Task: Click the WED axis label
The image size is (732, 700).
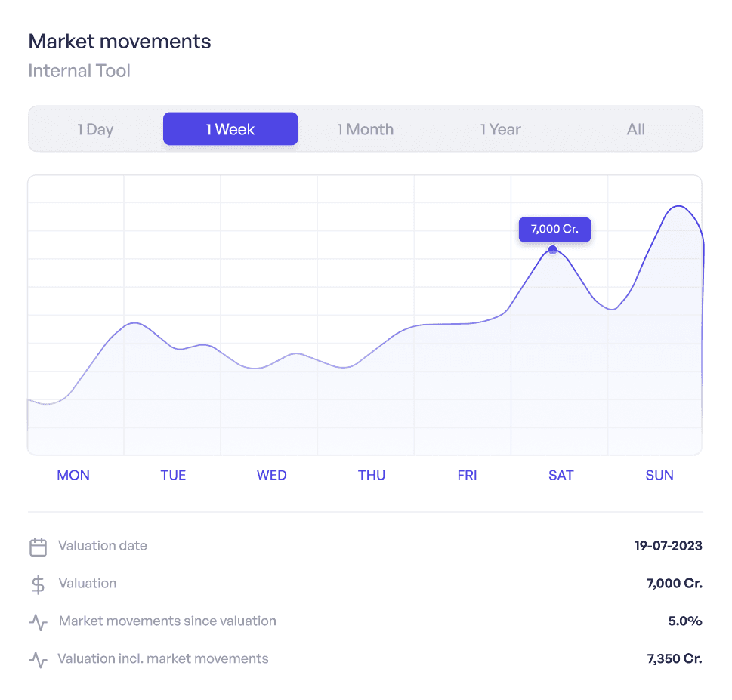Action: (272, 475)
